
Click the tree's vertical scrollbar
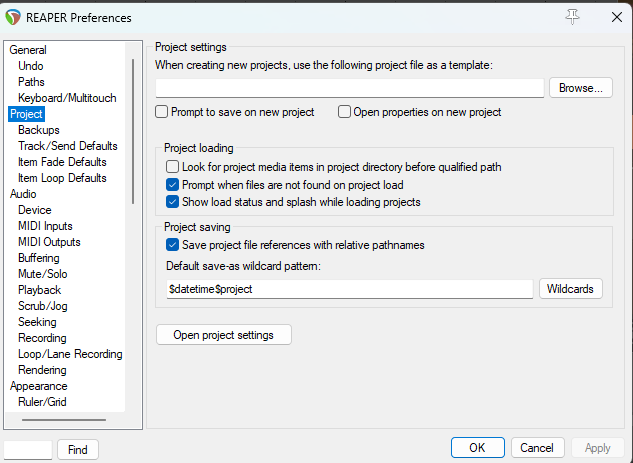pos(133,131)
